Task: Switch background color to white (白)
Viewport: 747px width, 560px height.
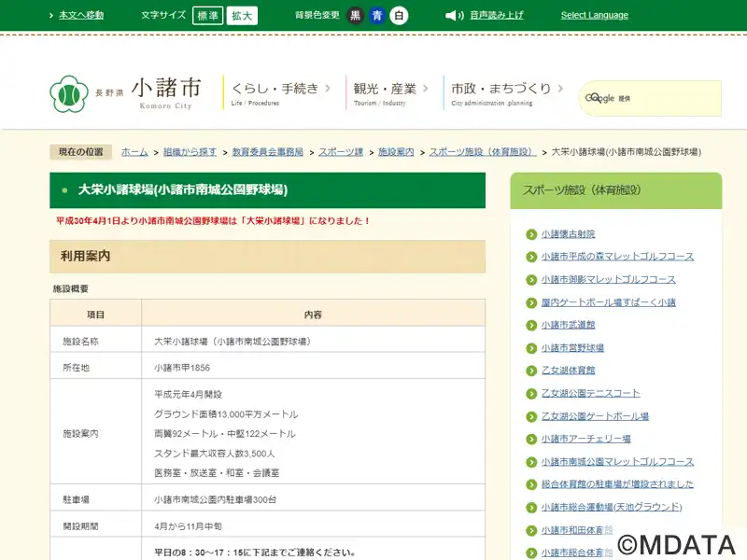Action: (399, 15)
